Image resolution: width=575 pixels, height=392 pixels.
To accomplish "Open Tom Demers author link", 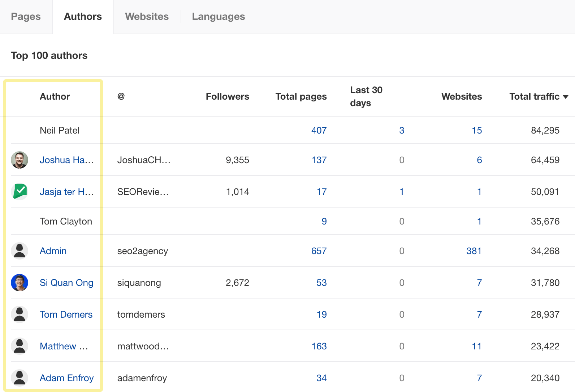I will tap(66, 314).
